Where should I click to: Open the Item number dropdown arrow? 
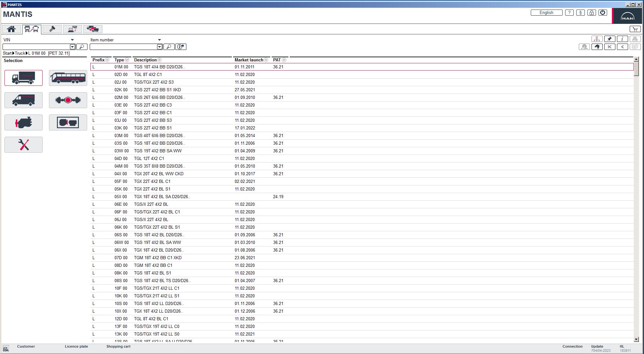tap(160, 40)
